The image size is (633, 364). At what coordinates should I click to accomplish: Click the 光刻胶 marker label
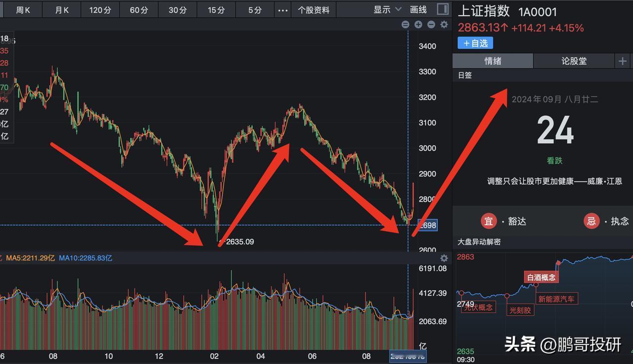(x=521, y=310)
